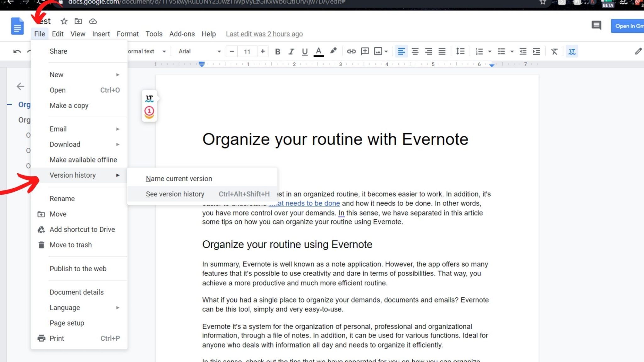Click the blue Open in Gmail button

[628, 26]
